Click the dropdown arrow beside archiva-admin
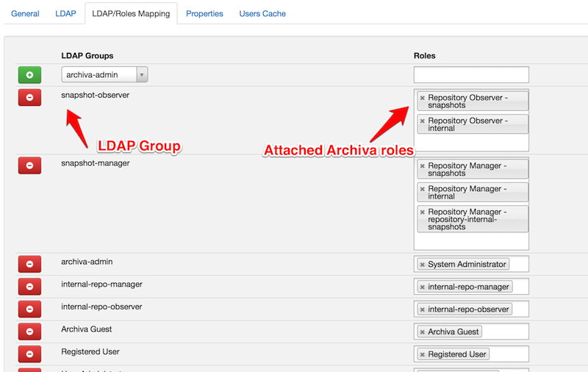The width and height of the screenshot is (588, 372). (142, 74)
